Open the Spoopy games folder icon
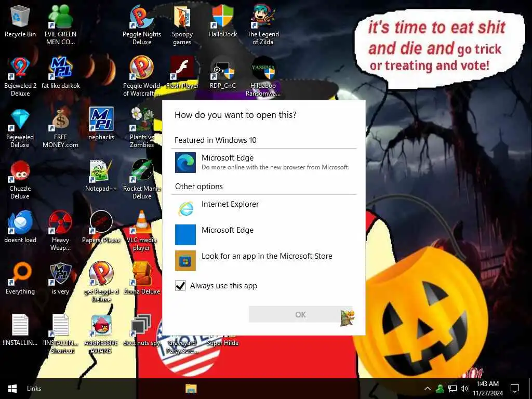532x399 pixels. (182, 24)
